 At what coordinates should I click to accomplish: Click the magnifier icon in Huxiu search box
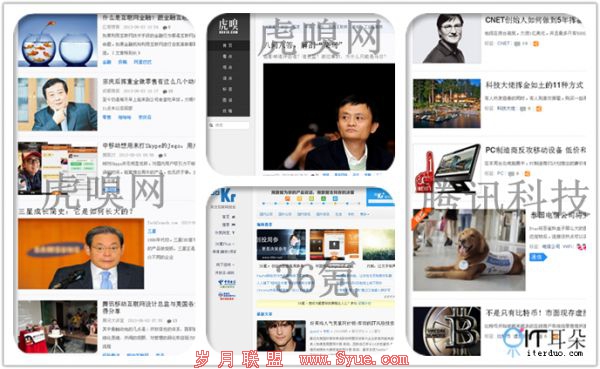coord(211,125)
